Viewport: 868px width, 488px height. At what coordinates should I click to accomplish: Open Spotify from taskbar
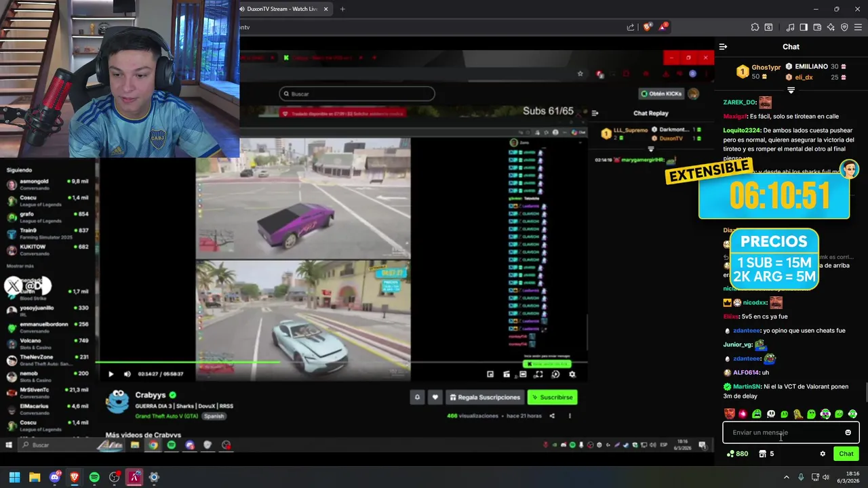click(94, 477)
